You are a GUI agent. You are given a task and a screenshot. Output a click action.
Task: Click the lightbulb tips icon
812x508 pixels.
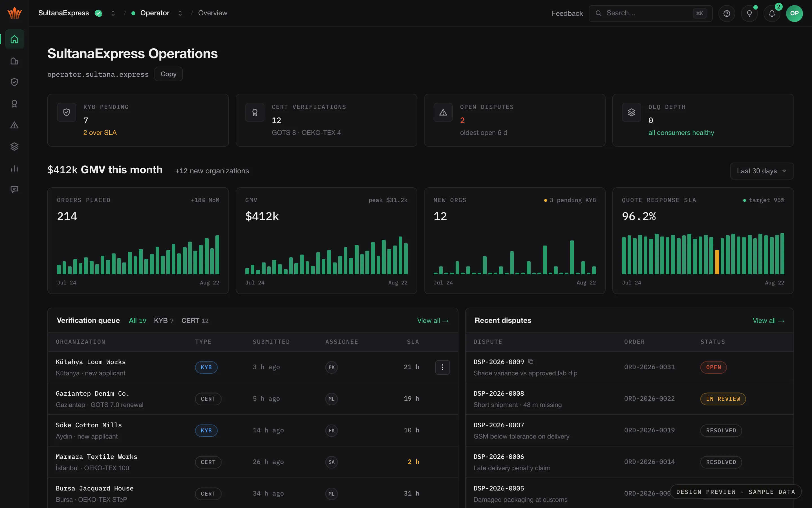pyautogui.click(x=749, y=14)
